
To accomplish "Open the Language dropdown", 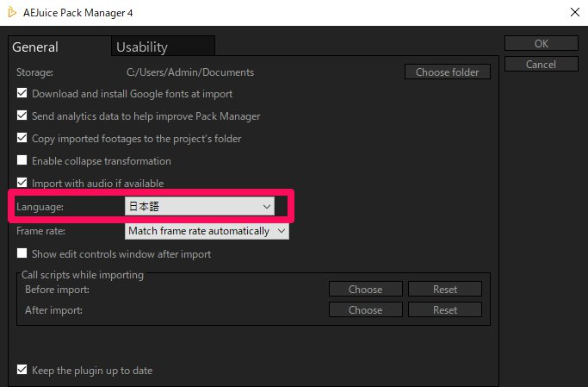I will [x=200, y=207].
